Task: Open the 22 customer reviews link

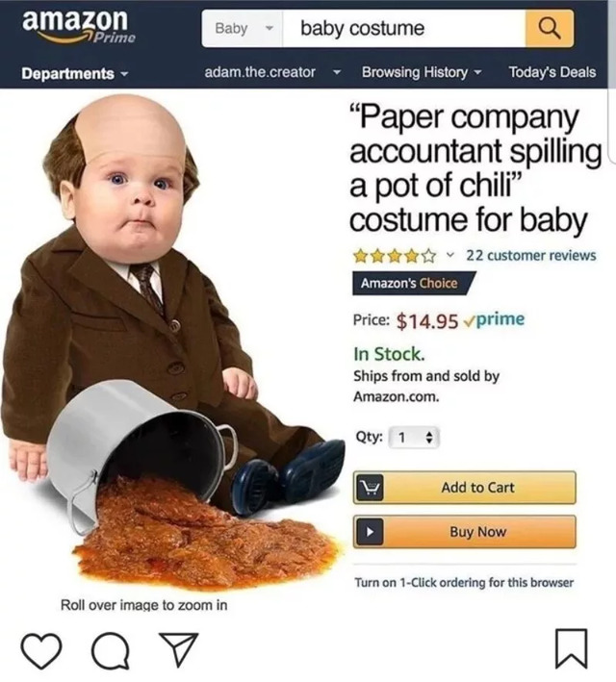Action: (x=530, y=255)
